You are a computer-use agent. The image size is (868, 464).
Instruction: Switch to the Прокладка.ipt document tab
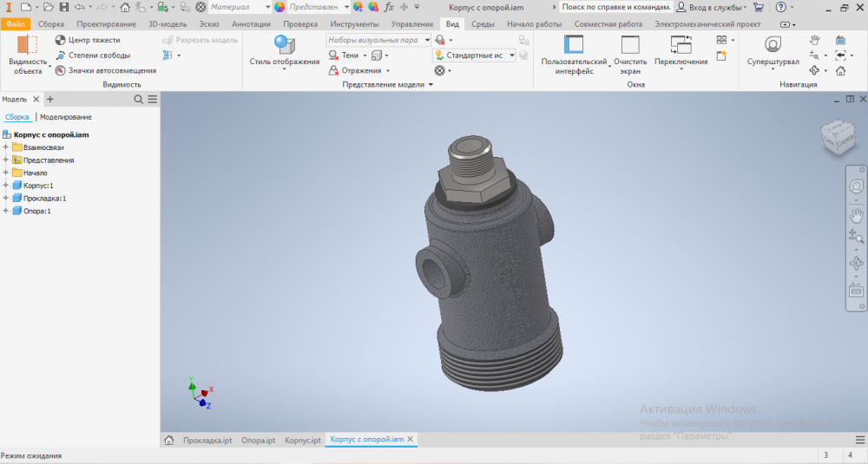(207, 441)
